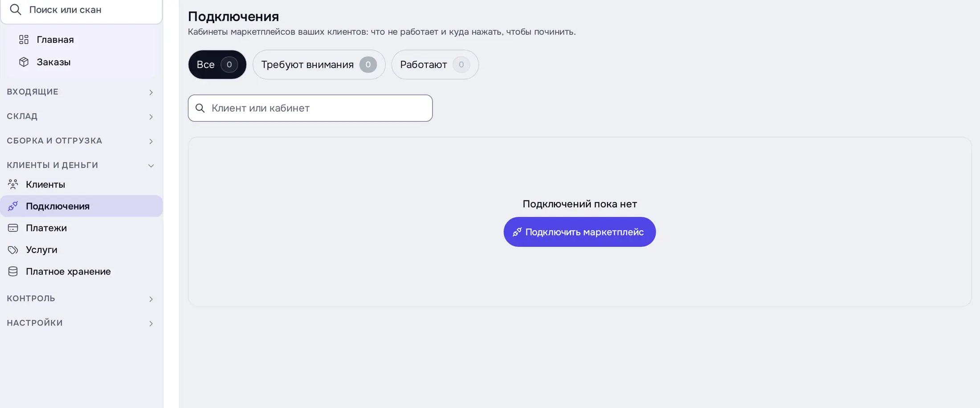Screen dimensions: 980x408
Task: Expand the СБОРКА И ОТГРУЗКА section
Action: [x=81, y=141]
